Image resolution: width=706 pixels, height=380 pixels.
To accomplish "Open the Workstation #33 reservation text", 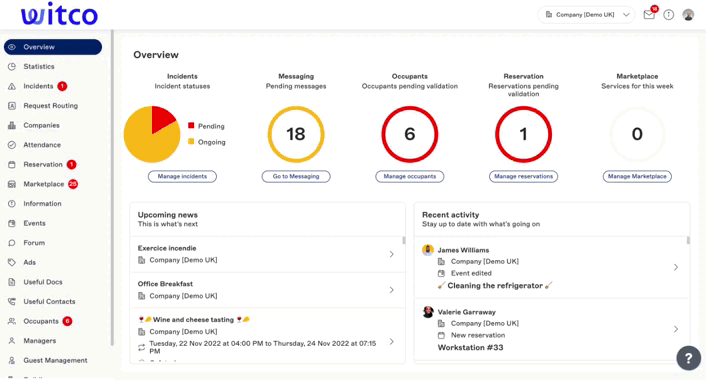I will click(x=471, y=348).
